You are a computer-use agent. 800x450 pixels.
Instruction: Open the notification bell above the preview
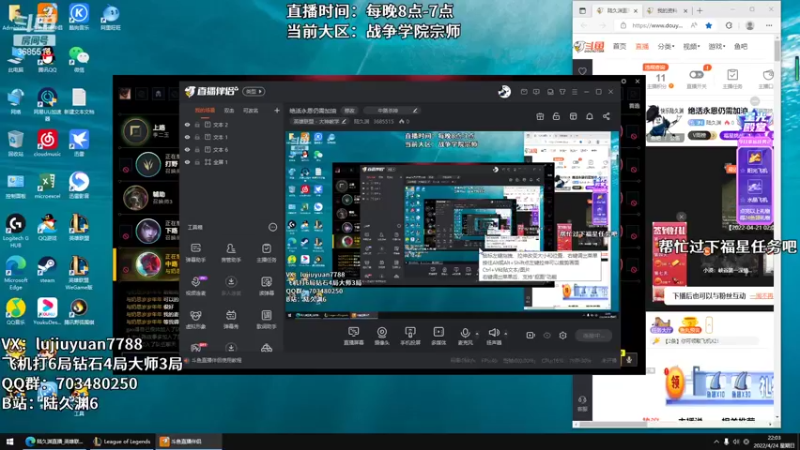[589, 116]
